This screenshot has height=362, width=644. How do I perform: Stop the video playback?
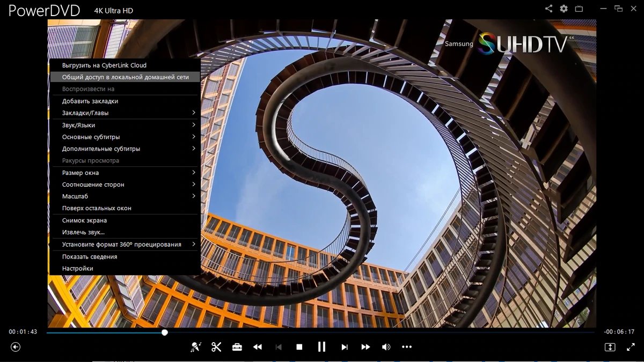pyautogui.click(x=299, y=347)
